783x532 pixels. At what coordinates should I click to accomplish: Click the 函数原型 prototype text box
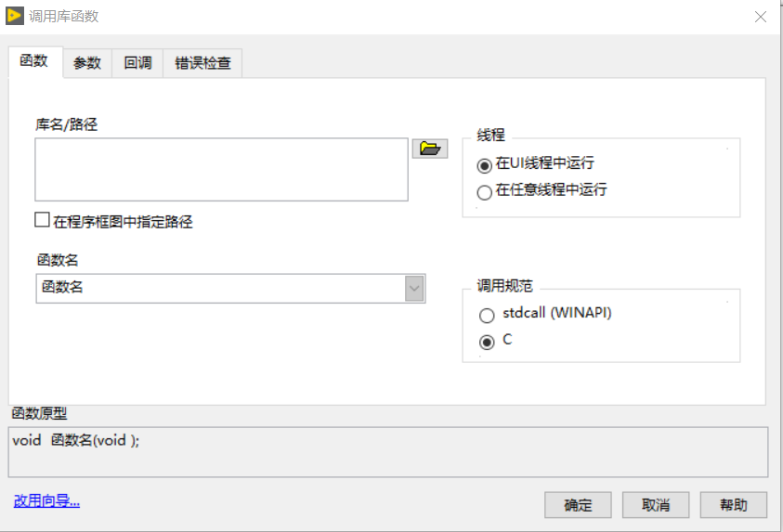(389, 451)
